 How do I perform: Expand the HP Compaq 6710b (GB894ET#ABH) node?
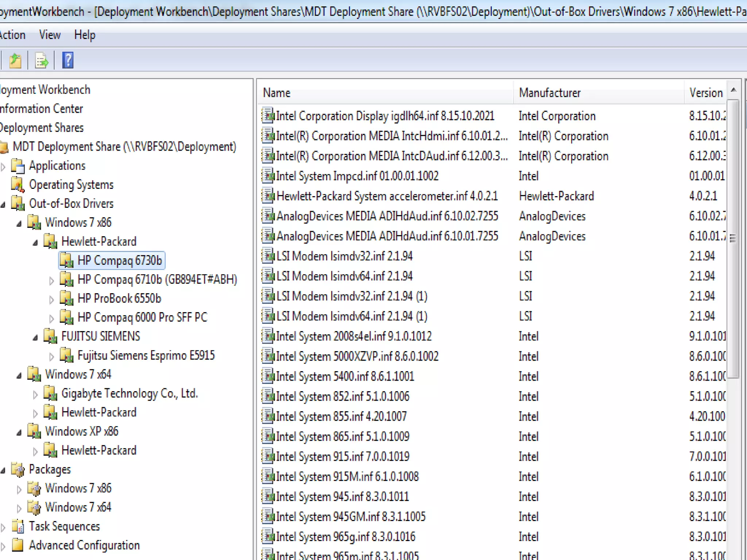pyautogui.click(x=51, y=280)
